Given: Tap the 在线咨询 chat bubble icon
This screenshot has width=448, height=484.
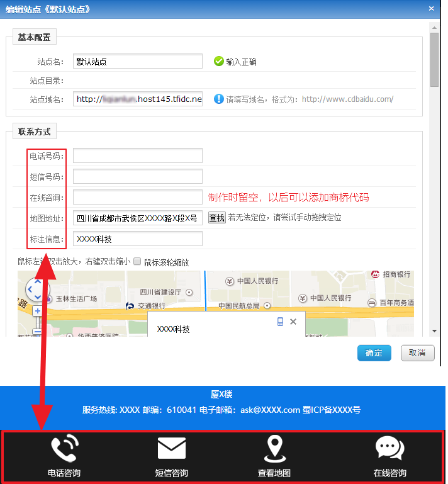Looking at the screenshot, I should tap(389, 448).
